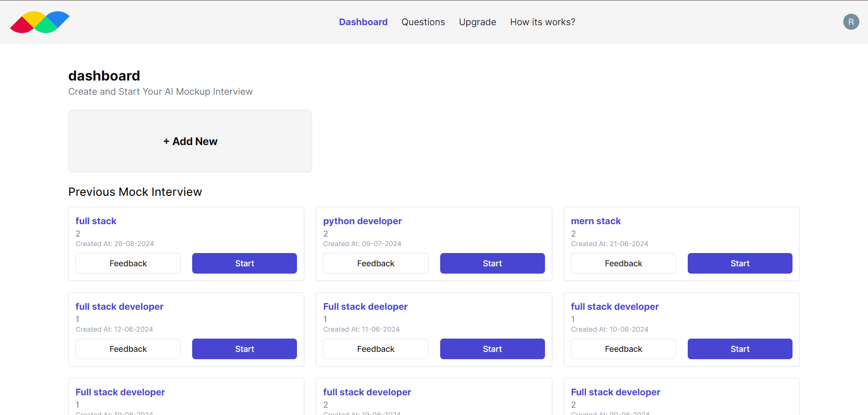868x415 pixels.
Task: Open Feedback for 10-06-2024 card with Start visible
Action: click(624, 349)
